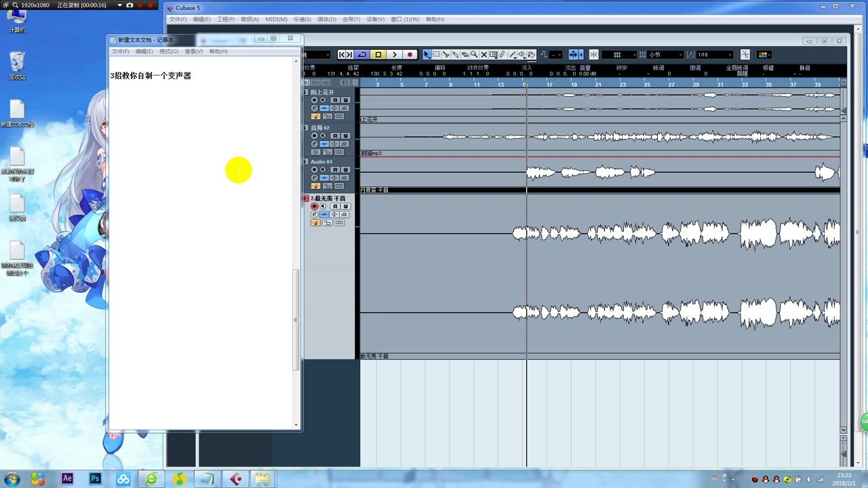Select the Zoom magnifier tool
This screenshot has height=488, width=868.
coord(475,54)
